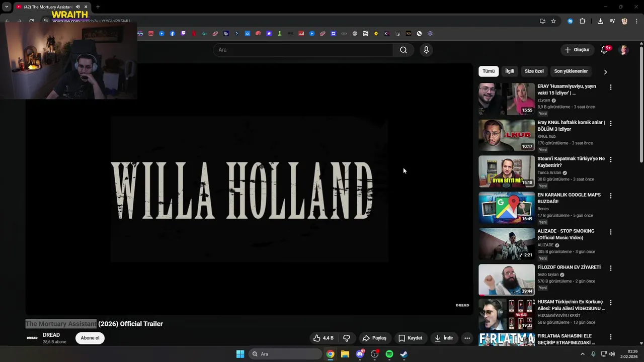The image size is (644, 362).
Task: Subscribe with the Abone ol button
Action: [90, 338]
